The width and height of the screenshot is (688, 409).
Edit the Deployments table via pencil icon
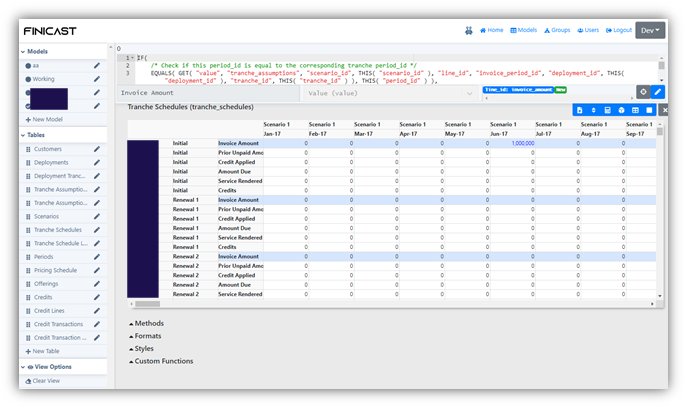point(97,162)
